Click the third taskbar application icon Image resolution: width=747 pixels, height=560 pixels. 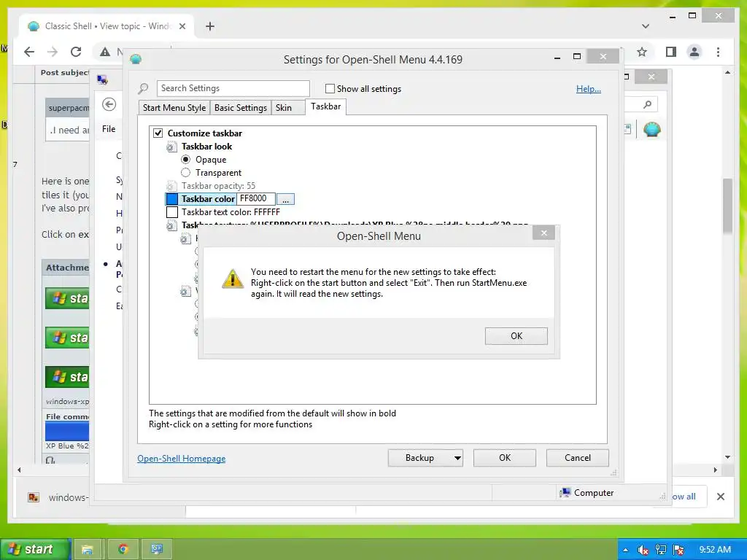158,550
